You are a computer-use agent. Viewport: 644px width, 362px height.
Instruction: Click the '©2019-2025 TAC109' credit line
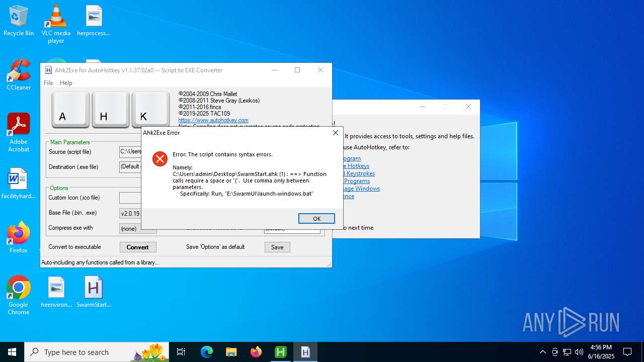point(204,114)
